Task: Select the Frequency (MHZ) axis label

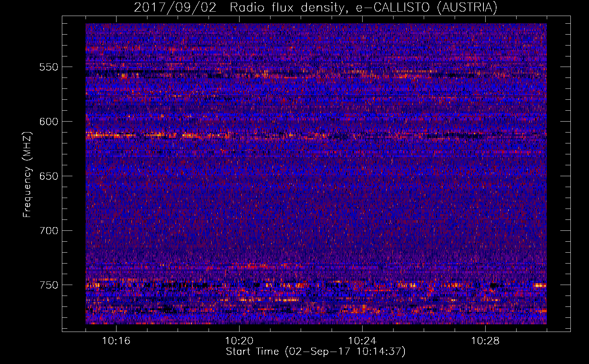Action: tap(27, 175)
